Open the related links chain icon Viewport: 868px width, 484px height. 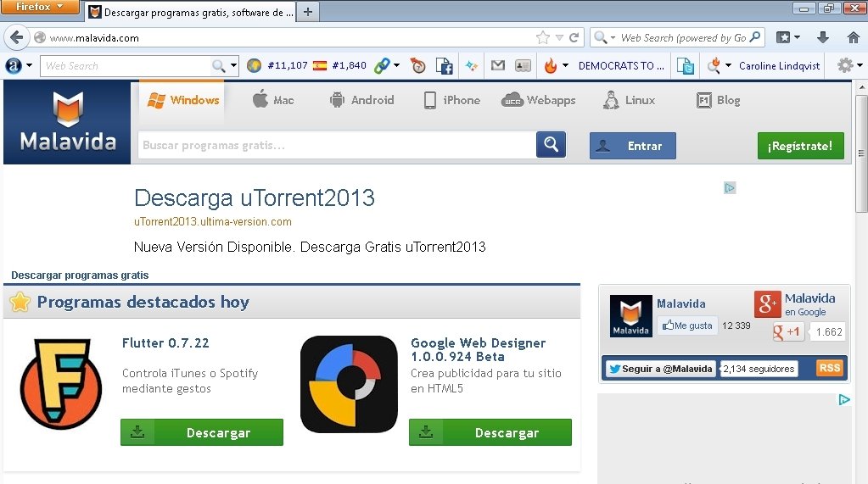(382, 66)
